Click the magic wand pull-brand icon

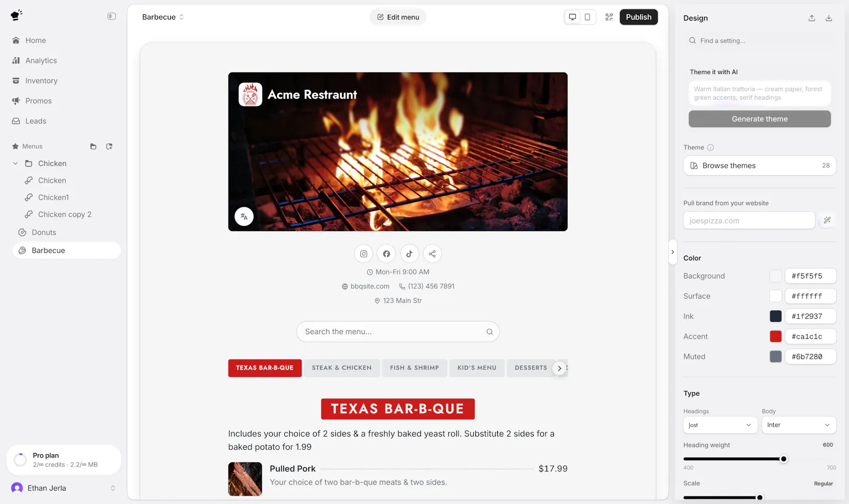[827, 220]
